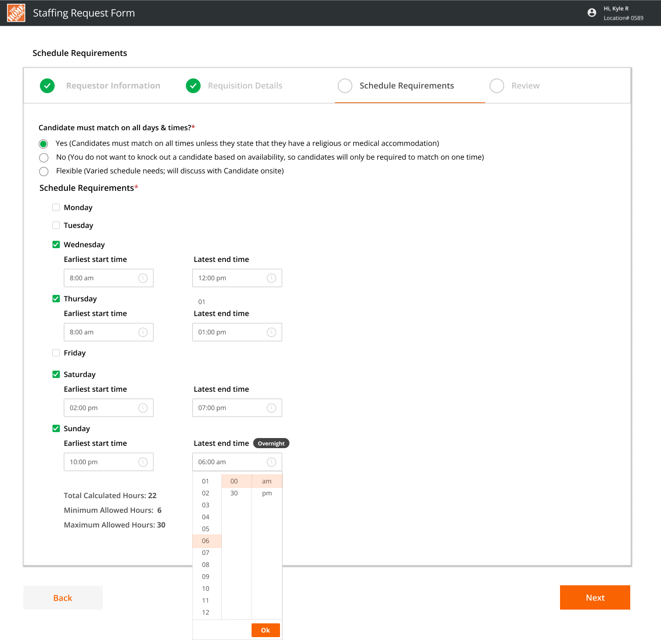The image size is (661, 644).
Task: Select pm in time picker
Action: click(x=267, y=493)
